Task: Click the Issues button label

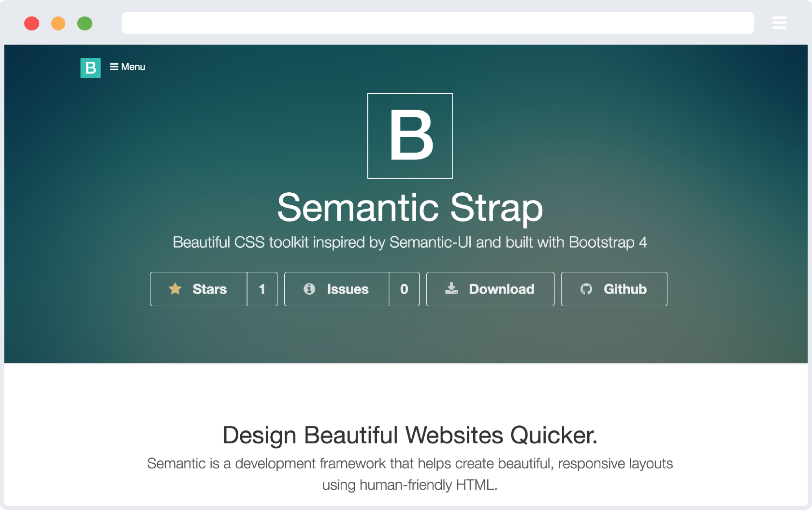Action: (x=349, y=289)
